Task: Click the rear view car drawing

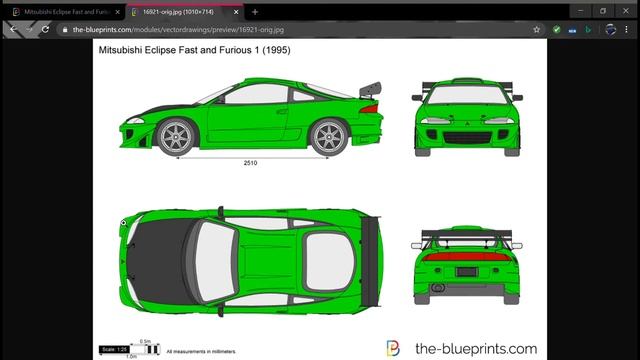Action: coord(467,265)
